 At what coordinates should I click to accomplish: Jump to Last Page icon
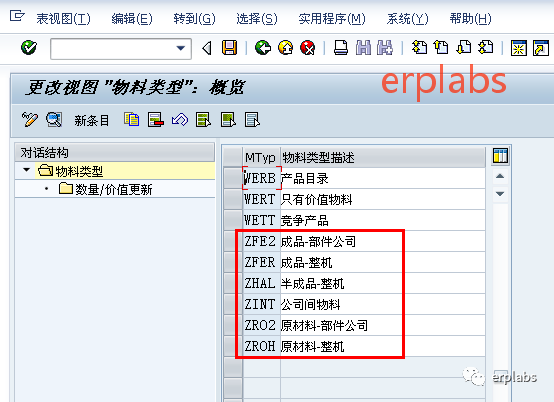click(485, 47)
